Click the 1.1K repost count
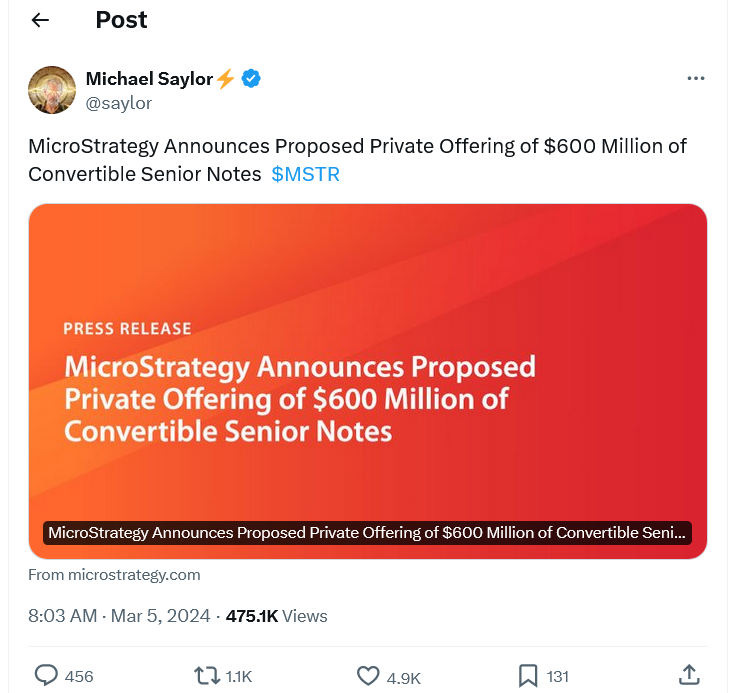745x693 pixels. tap(239, 677)
